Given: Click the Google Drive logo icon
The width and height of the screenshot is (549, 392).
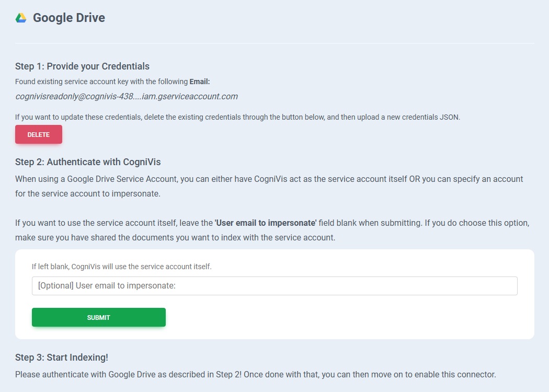Looking at the screenshot, I should pyautogui.click(x=21, y=18).
